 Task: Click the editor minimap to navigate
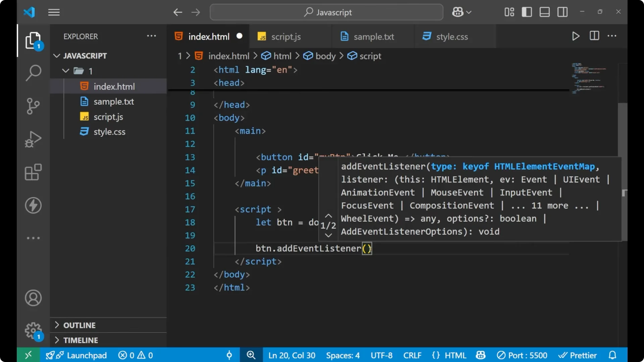(588, 77)
